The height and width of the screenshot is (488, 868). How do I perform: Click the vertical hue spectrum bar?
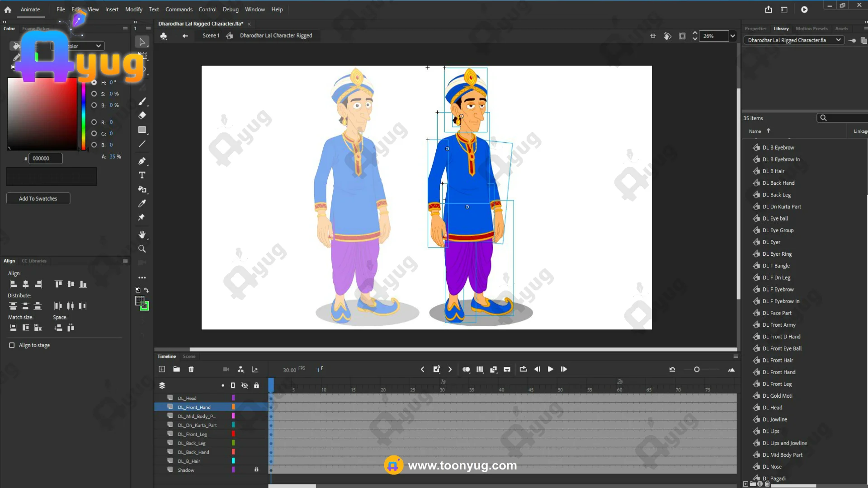84,115
